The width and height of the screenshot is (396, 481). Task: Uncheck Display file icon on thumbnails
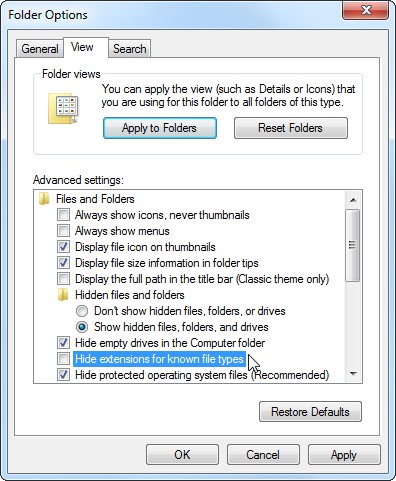pyautogui.click(x=63, y=247)
